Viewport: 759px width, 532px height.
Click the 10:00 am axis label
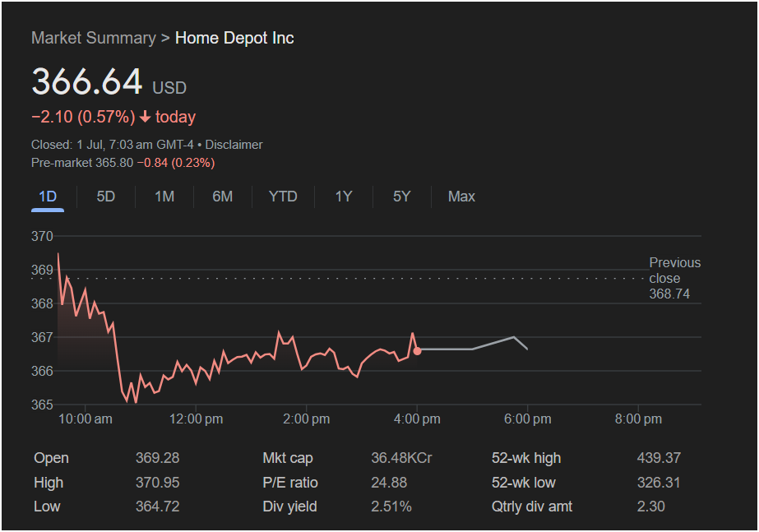pos(86,419)
